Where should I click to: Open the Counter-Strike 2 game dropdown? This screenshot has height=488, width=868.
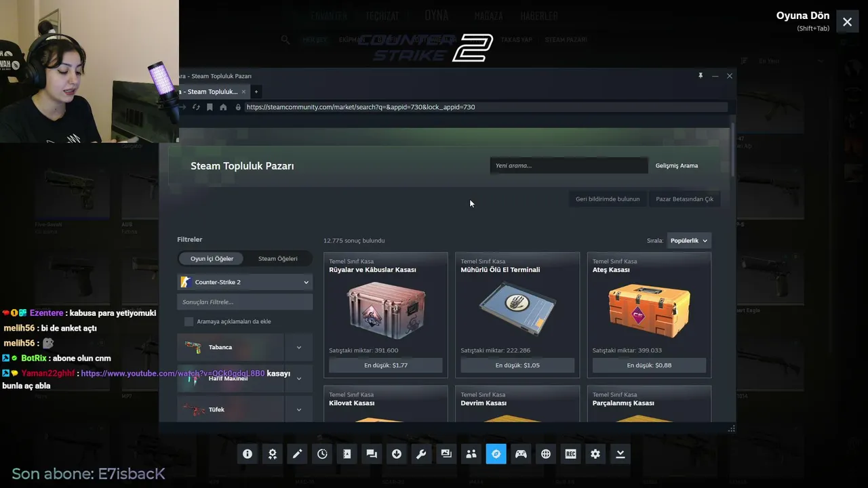(245, 282)
